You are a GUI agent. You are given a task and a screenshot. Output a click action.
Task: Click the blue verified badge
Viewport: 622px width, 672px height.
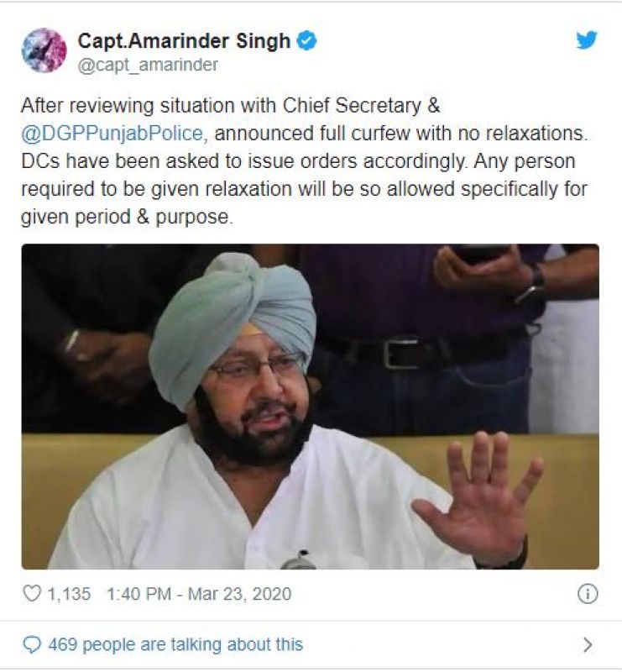(306, 41)
